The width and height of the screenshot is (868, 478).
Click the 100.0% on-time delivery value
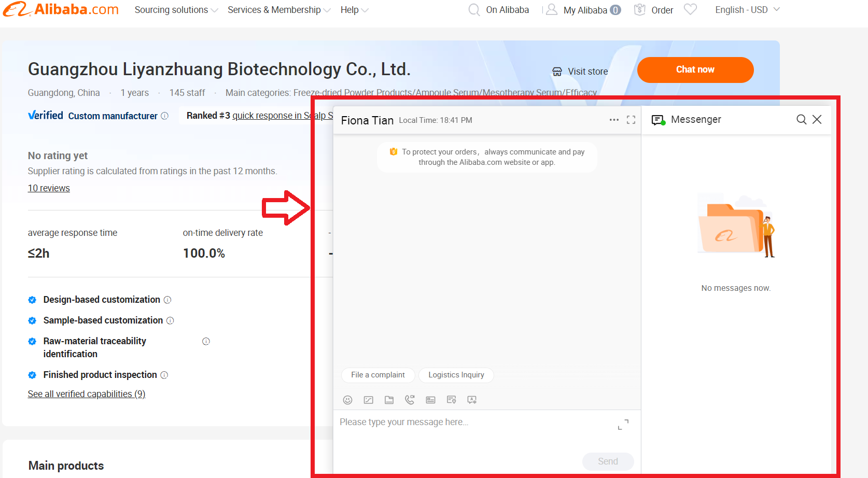(x=204, y=253)
